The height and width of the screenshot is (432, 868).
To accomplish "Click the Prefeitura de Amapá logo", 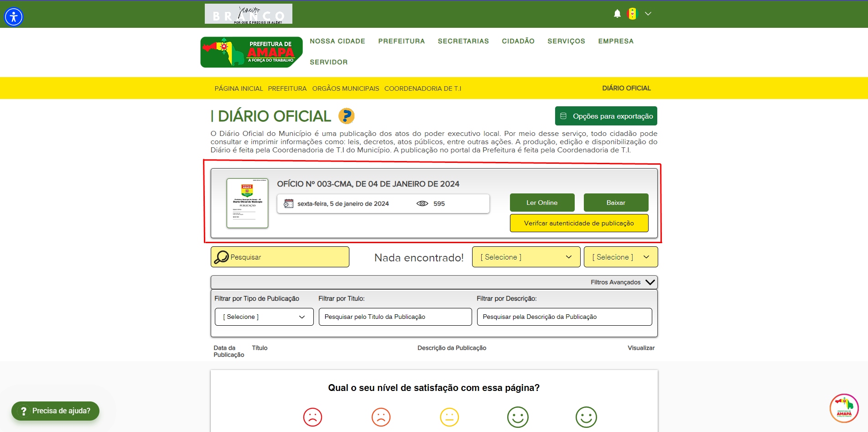I will click(251, 52).
